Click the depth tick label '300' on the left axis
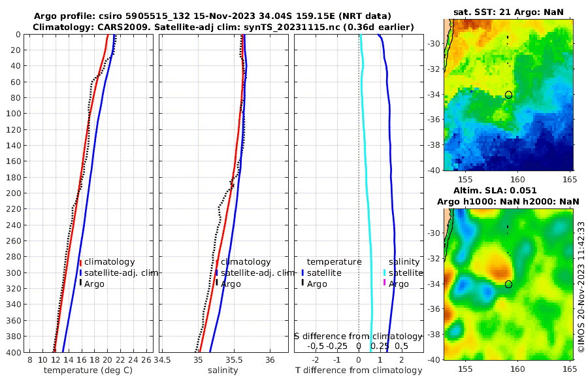 pos(13,272)
